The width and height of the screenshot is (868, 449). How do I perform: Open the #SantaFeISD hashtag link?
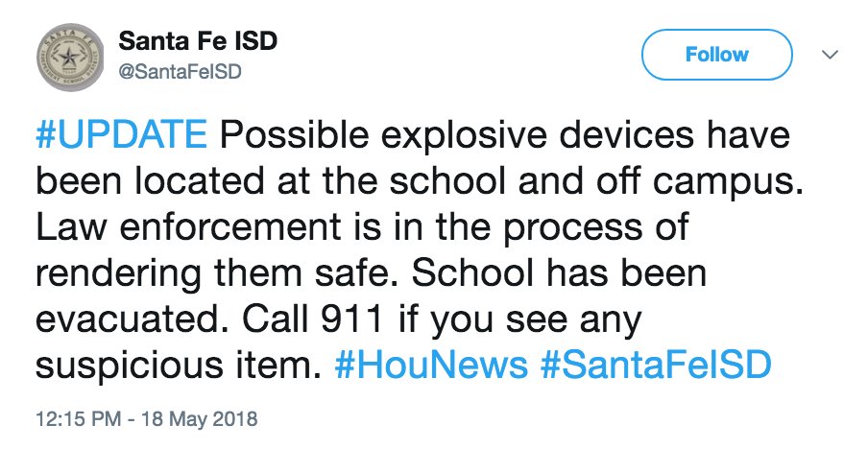[656, 365]
